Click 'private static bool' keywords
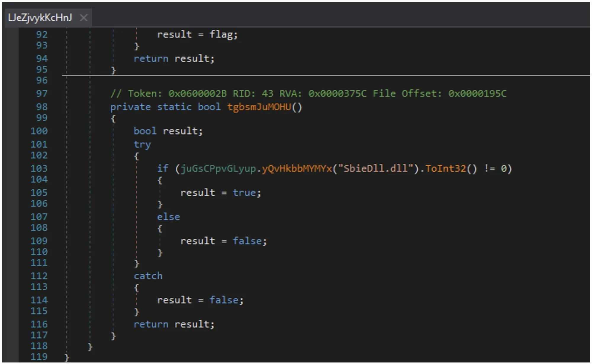 [165, 107]
